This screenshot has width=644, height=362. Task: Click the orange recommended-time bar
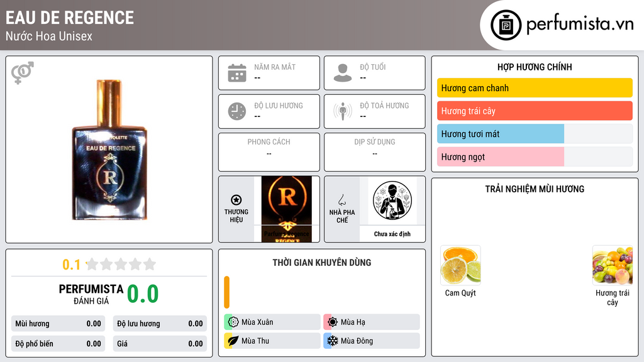(226, 292)
